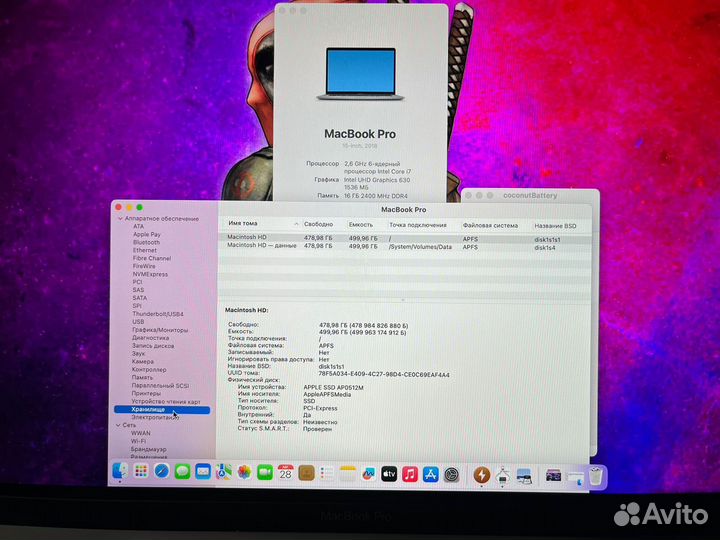
Task: Select Macintosh HD volume row
Action: (405, 238)
